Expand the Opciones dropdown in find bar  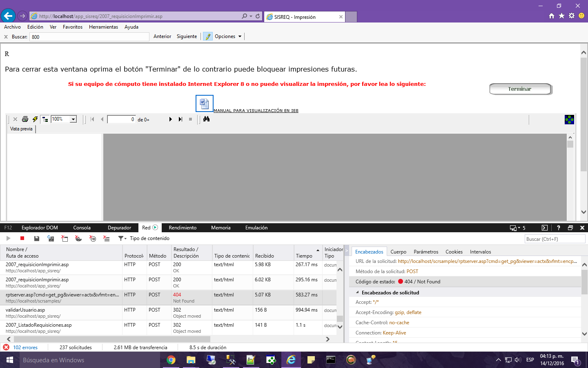[228, 36]
